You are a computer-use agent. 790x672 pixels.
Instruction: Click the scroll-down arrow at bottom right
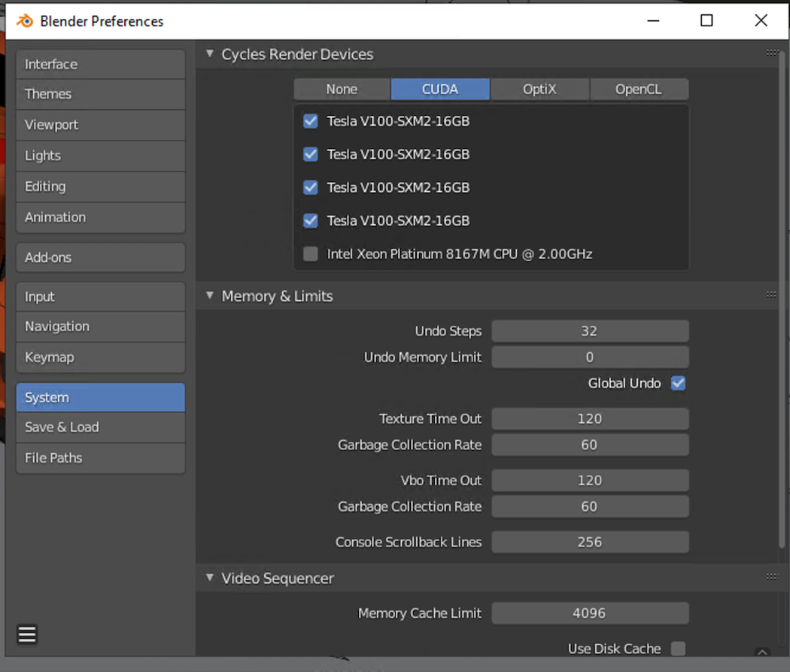click(x=762, y=652)
